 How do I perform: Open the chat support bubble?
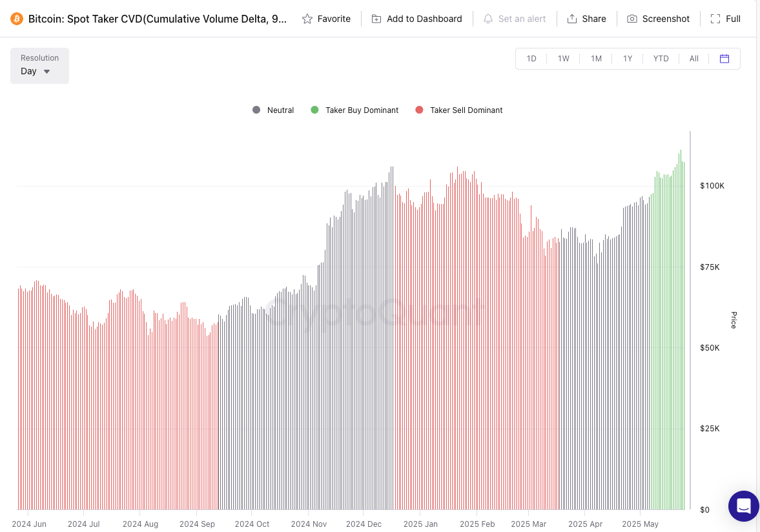pos(743,506)
